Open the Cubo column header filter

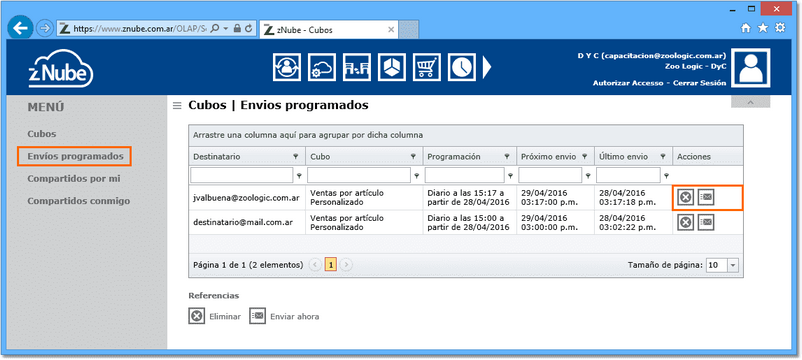click(x=413, y=156)
